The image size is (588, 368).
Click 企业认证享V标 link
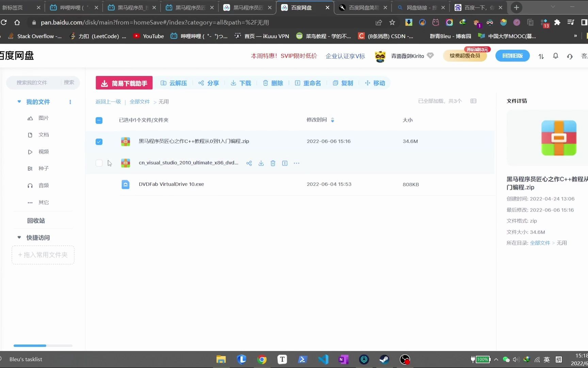(345, 56)
